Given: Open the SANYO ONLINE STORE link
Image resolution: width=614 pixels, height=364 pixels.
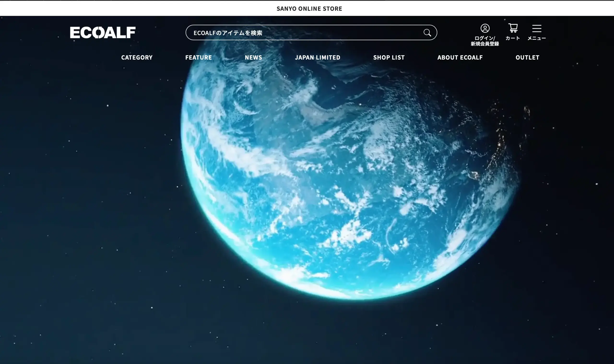Looking at the screenshot, I should click(x=309, y=9).
